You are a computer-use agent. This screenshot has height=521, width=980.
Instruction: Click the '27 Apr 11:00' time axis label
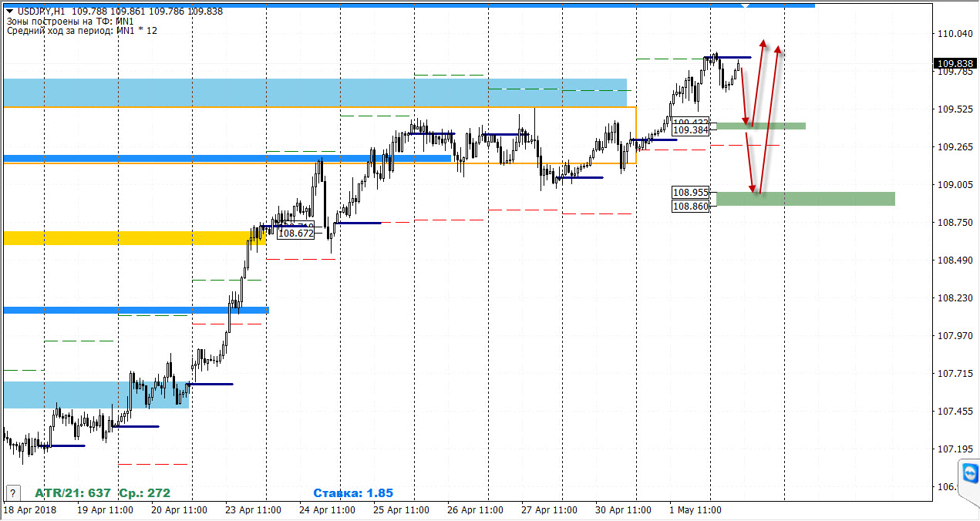coord(550,510)
